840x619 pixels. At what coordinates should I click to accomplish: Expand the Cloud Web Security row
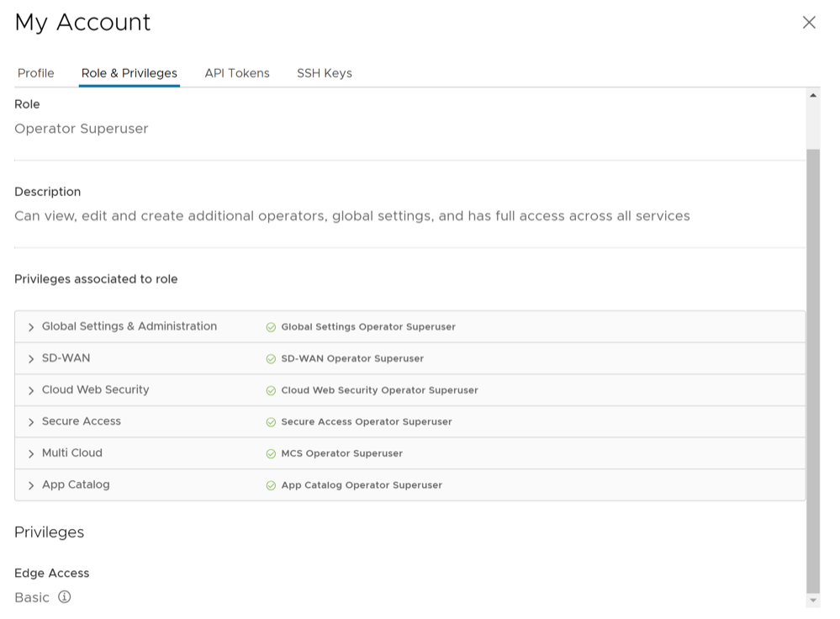(x=31, y=391)
